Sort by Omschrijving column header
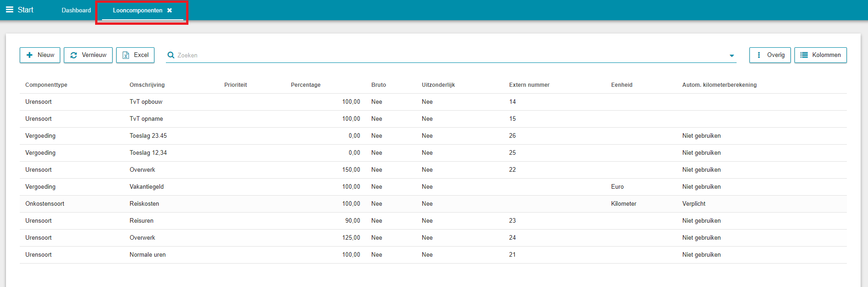 pos(147,85)
